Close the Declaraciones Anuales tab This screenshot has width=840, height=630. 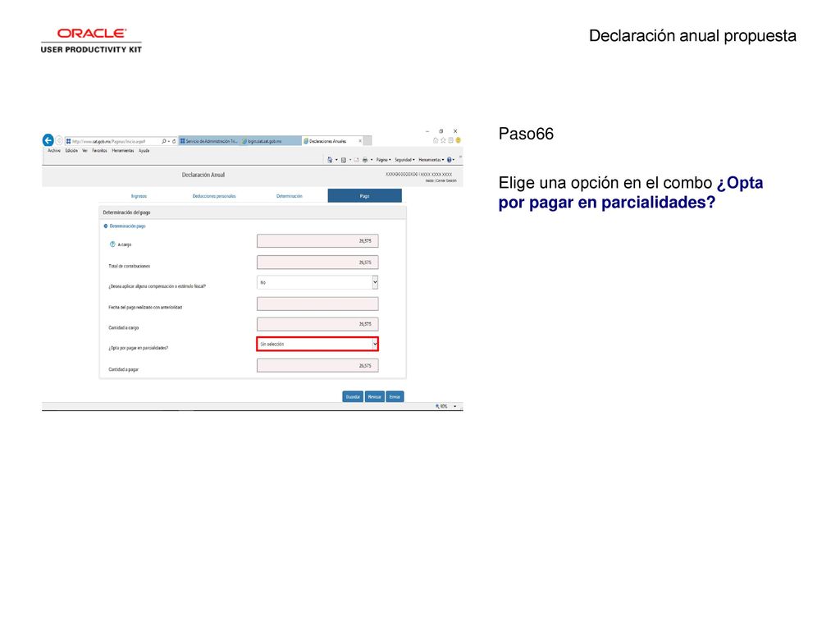click(x=360, y=141)
